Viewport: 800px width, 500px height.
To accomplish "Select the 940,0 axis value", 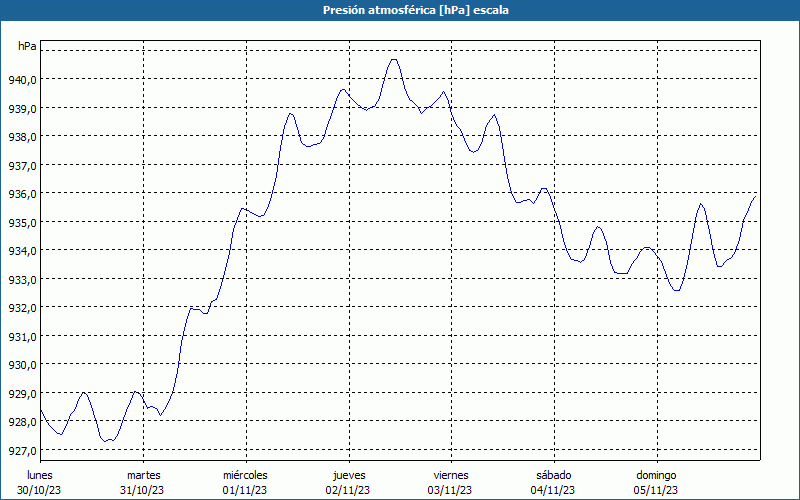I will [x=22, y=79].
